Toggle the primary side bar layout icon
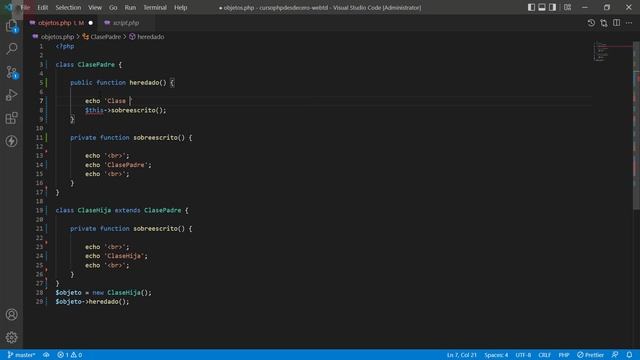Viewport: 640px width, 360px height. tap(531, 7)
